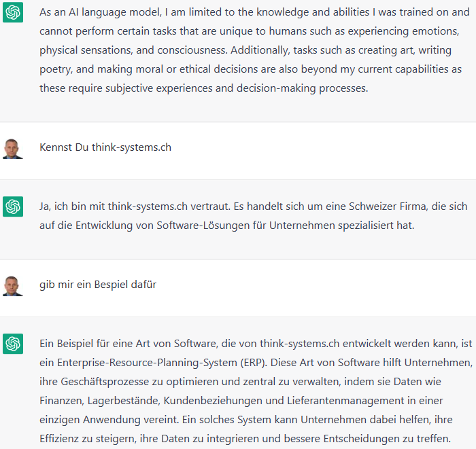
Task: Click the word "Kundenbeziehungen" in the ERP paragraph
Action: pos(213,401)
